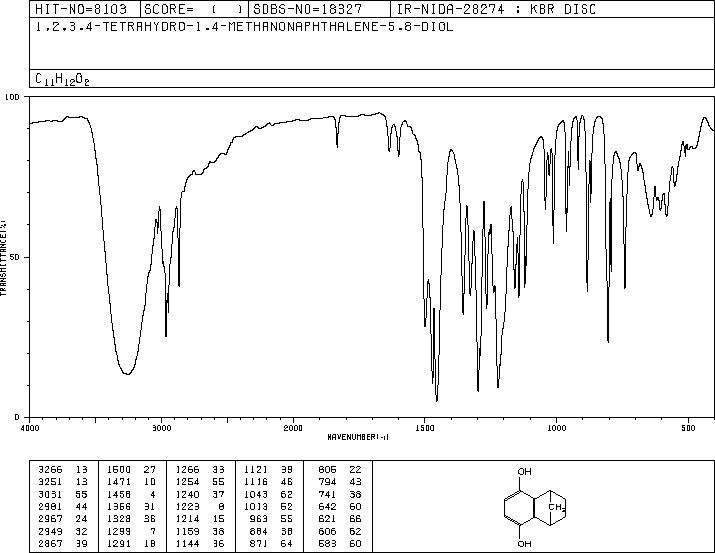The image size is (715, 553).
Task: Click the 794 peak table entry
Action: click(340, 482)
